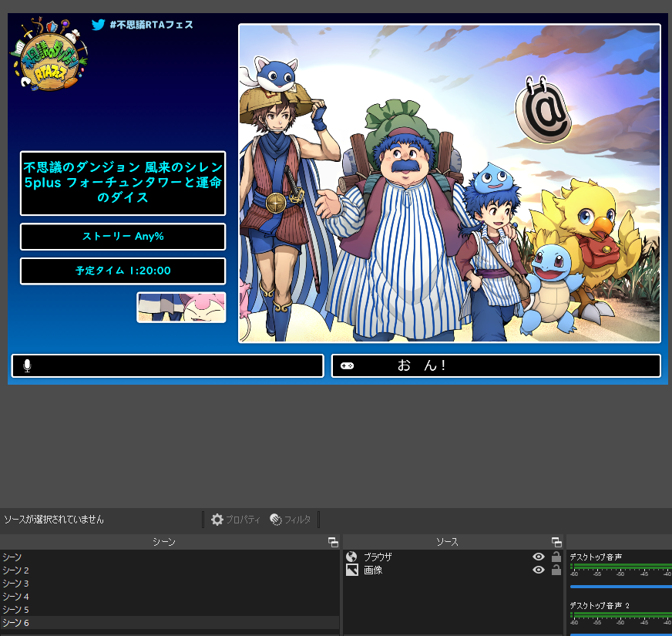672x636 pixels.
Task: Select scene named シーン
Action: (170, 557)
